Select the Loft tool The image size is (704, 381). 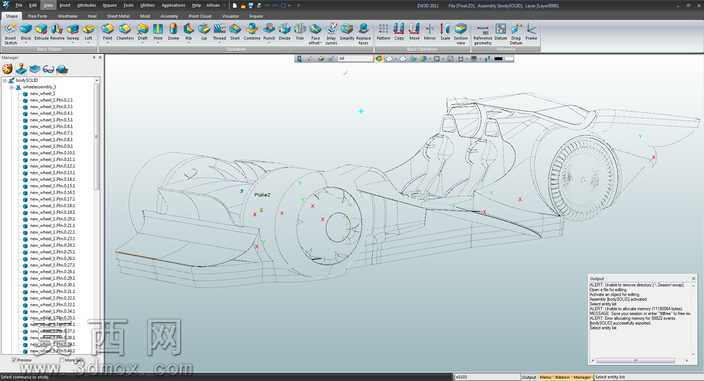(88, 32)
